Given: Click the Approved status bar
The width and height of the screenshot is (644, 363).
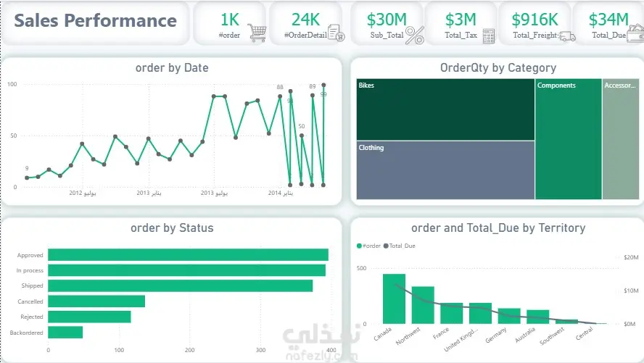Looking at the screenshot, I should click(x=188, y=255).
